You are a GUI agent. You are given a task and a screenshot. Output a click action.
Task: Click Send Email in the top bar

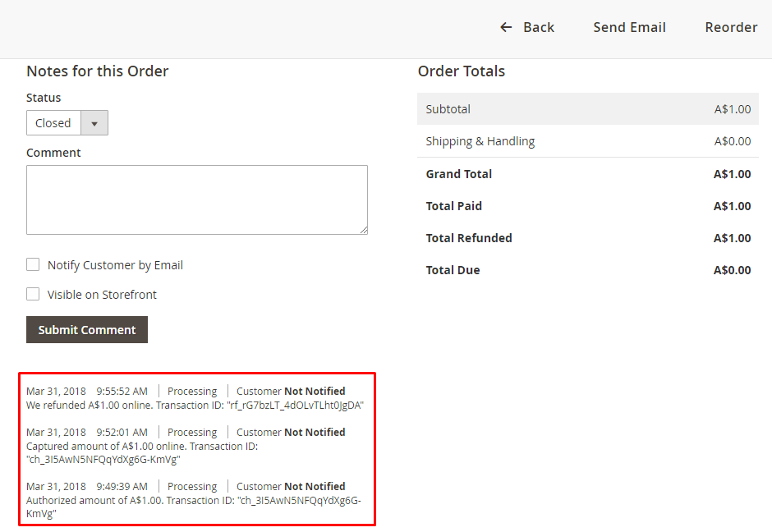(x=629, y=27)
